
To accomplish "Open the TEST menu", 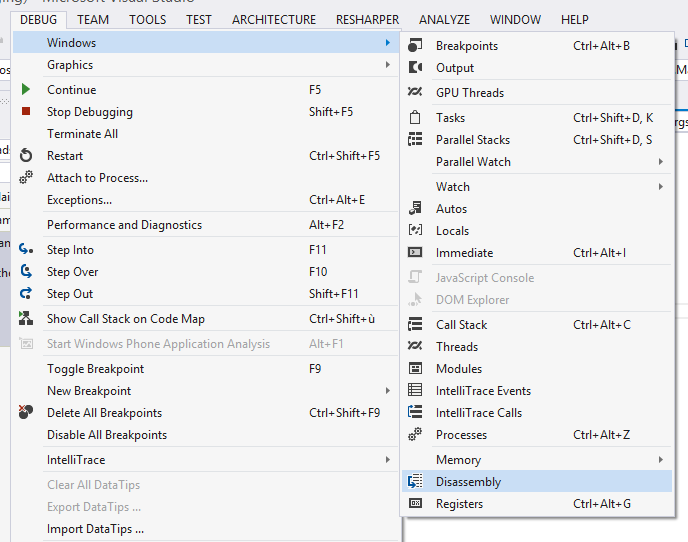I will (199, 20).
